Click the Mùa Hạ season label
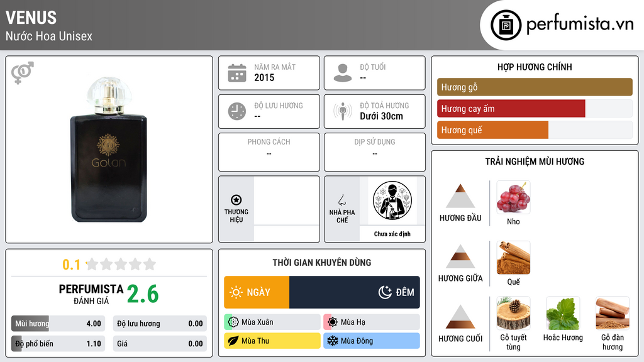Viewport: 644px width, 362px height. pyautogui.click(x=353, y=322)
